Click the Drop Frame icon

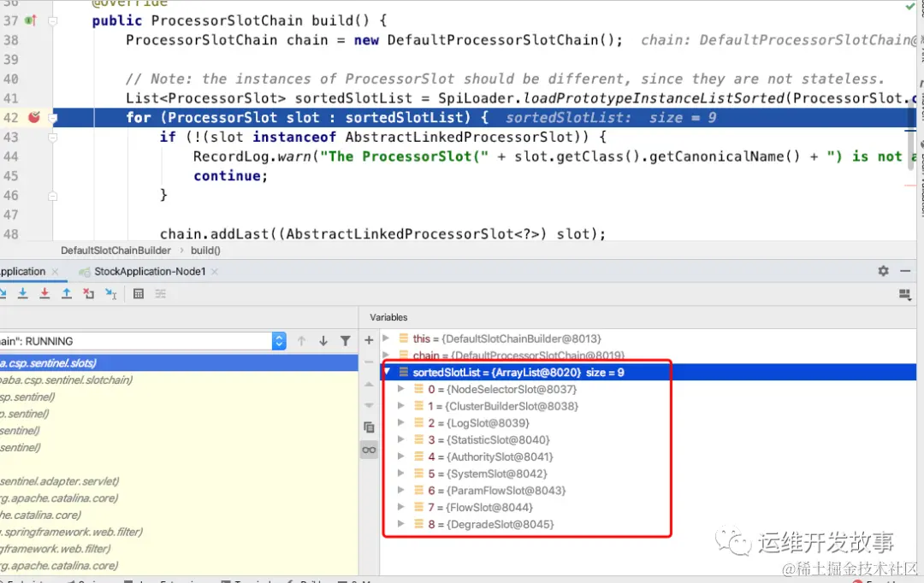pyautogui.click(x=88, y=293)
